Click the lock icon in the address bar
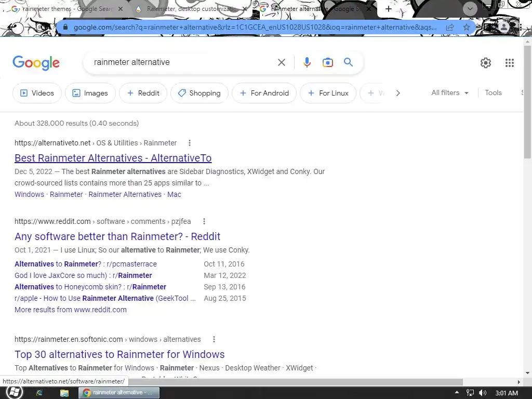532x399 pixels. coord(65,27)
